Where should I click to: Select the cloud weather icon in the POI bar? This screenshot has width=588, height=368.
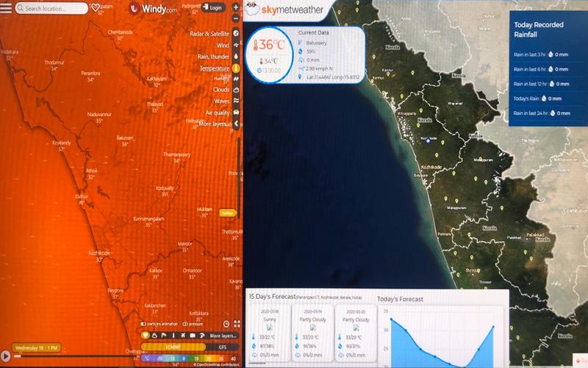[x=154, y=336]
